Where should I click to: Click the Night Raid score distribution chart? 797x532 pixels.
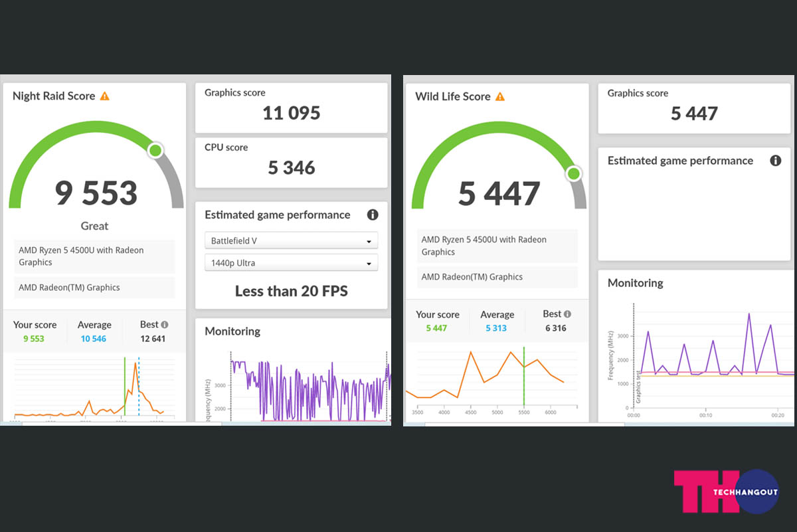pyautogui.click(x=94, y=388)
